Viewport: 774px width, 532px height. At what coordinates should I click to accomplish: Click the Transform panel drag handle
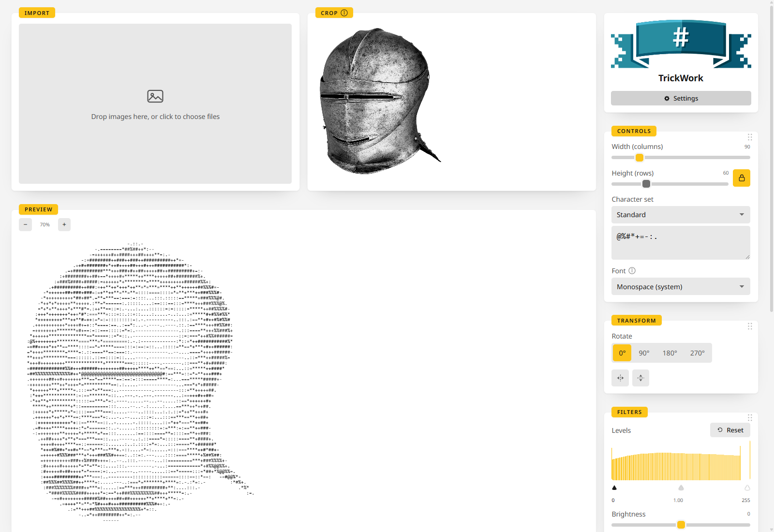tap(750, 326)
